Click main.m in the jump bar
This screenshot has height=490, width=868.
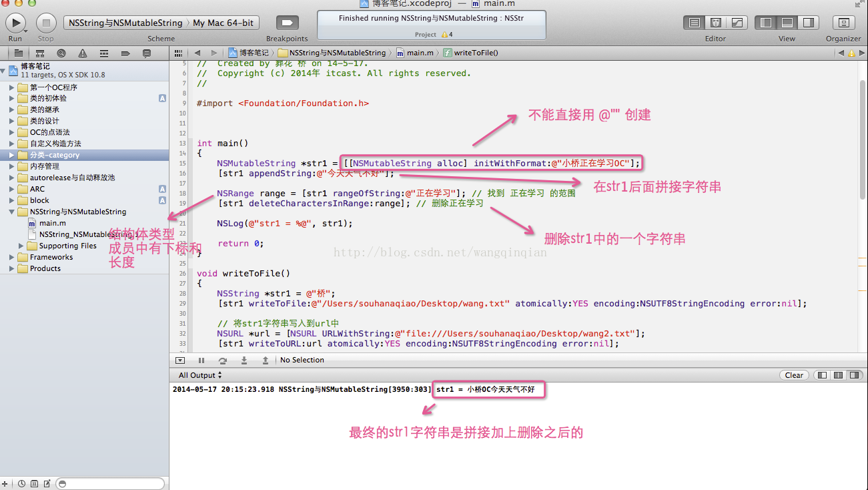point(415,53)
